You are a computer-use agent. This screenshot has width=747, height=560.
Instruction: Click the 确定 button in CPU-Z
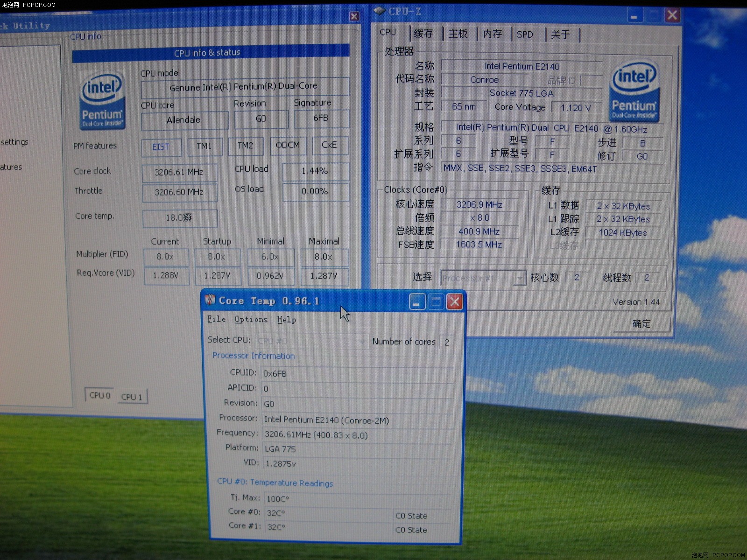click(x=641, y=324)
